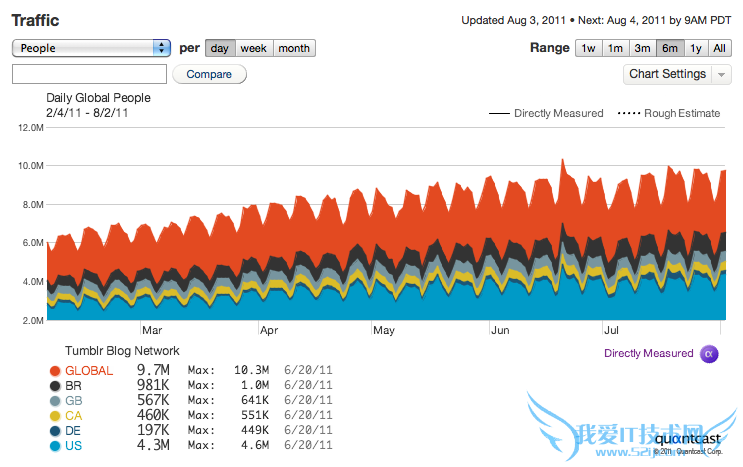Open the Directly Measured link
The height and width of the screenshot is (467, 743).
point(648,353)
